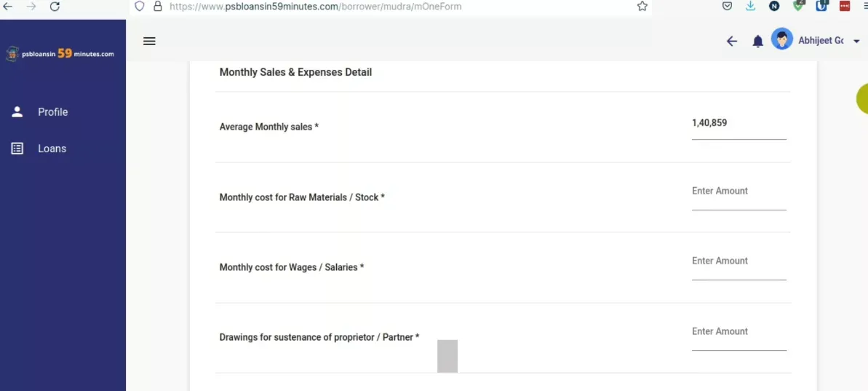The width and height of the screenshot is (868, 391).
Task: Open the Loans sidebar menu item
Action: (x=52, y=149)
